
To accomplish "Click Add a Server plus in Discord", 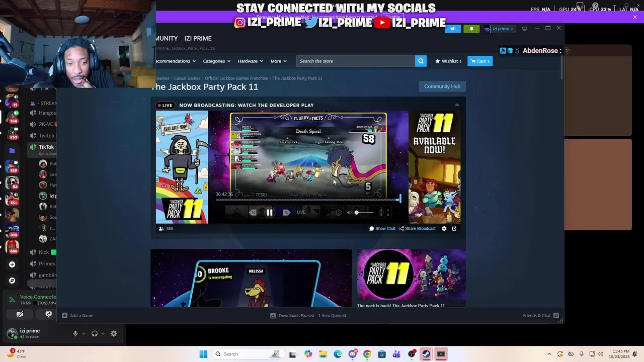I will [12, 264].
